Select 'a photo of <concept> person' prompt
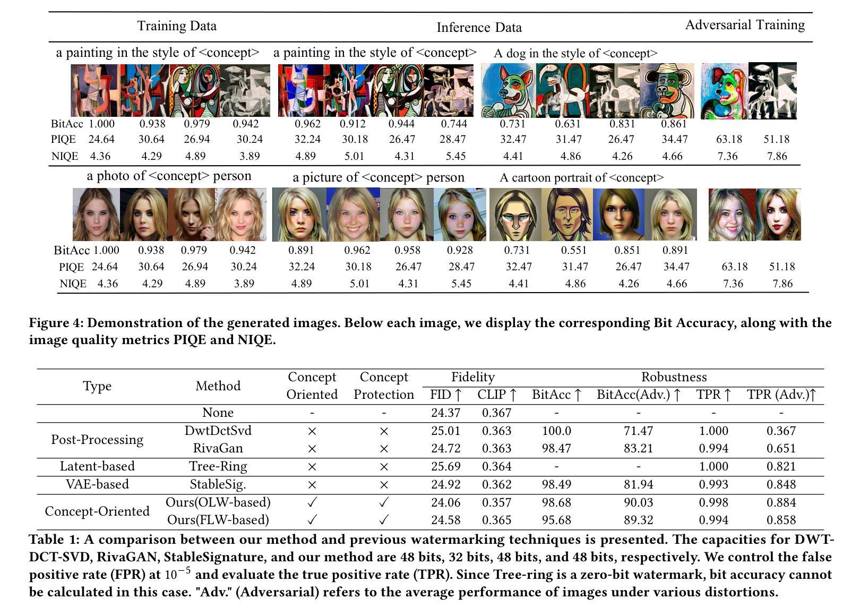860x616 pixels. point(169,176)
